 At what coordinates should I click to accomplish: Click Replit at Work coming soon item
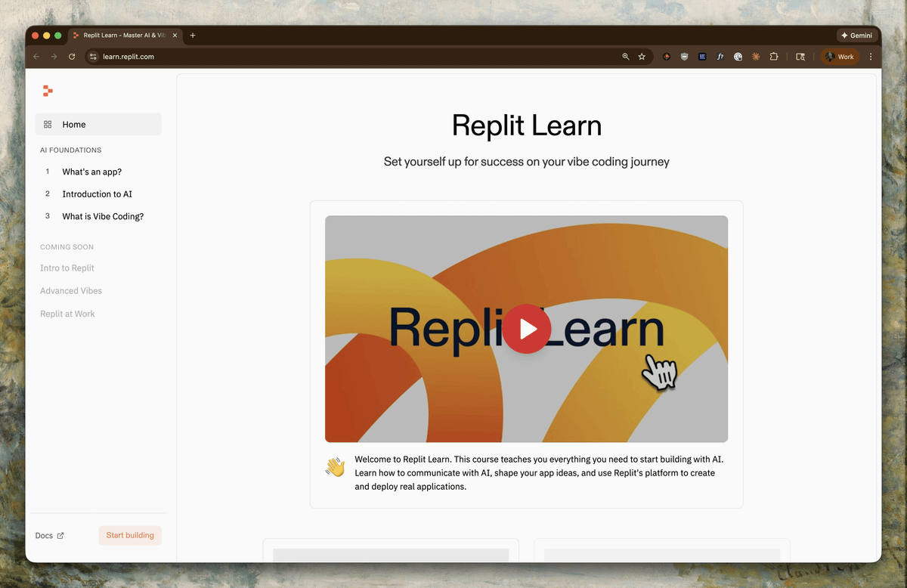tap(67, 314)
